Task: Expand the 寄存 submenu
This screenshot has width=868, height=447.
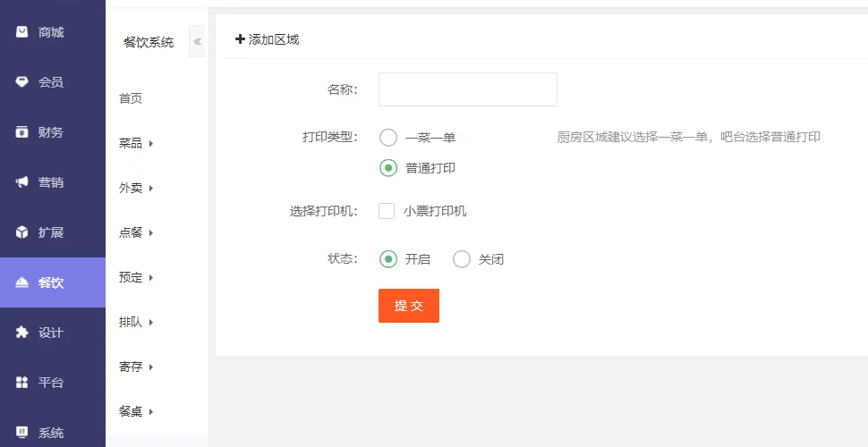Action: 136,367
